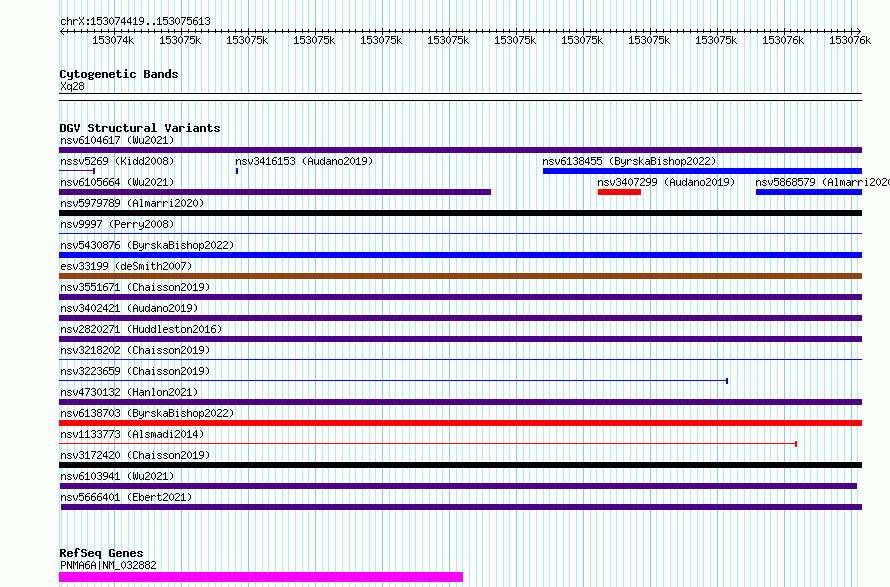Click the Xq28 band label
Image resolution: width=890 pixels, height=587 pixels.
[x=72, y=86]
